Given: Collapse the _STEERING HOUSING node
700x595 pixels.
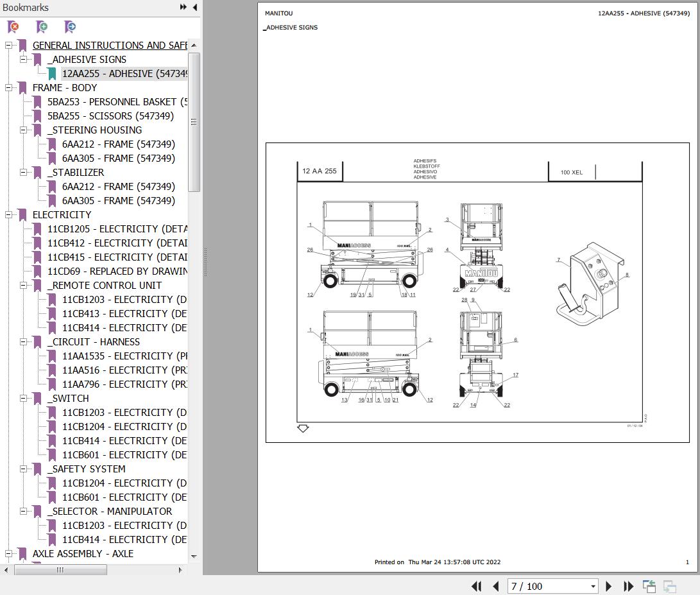Looking at the screenshot, I should click(22, 130).
